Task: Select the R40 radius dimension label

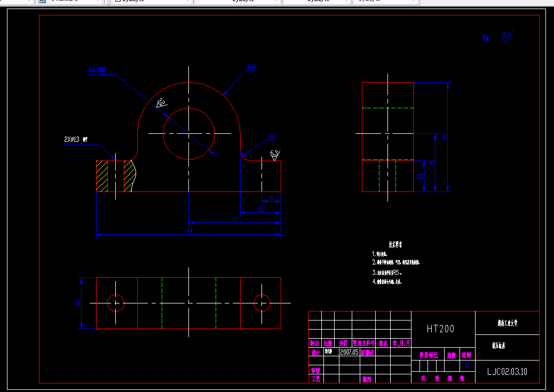Action: pos(252,67)
